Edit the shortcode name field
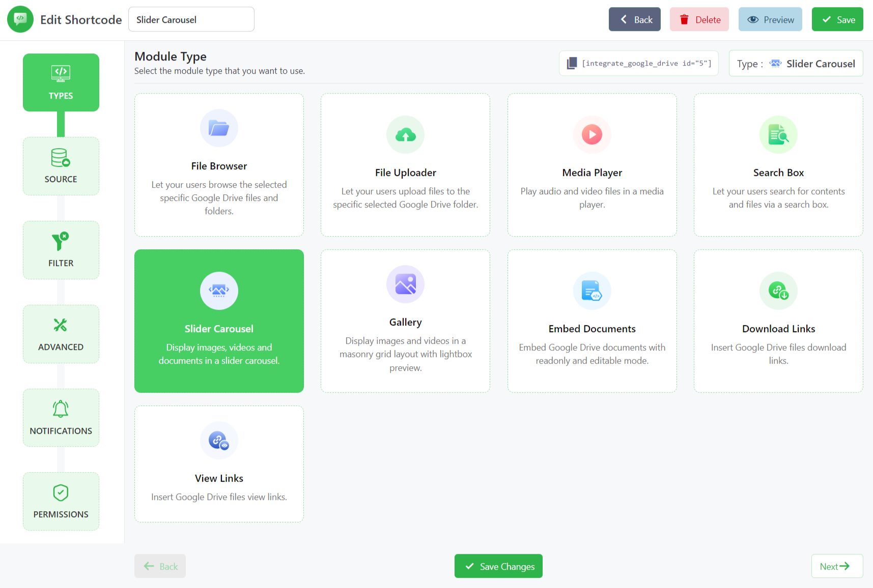873x588 pixels. point(191,19)
